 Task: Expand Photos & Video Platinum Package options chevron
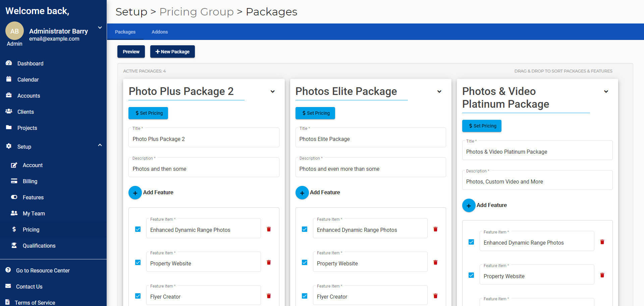(606, 91)
